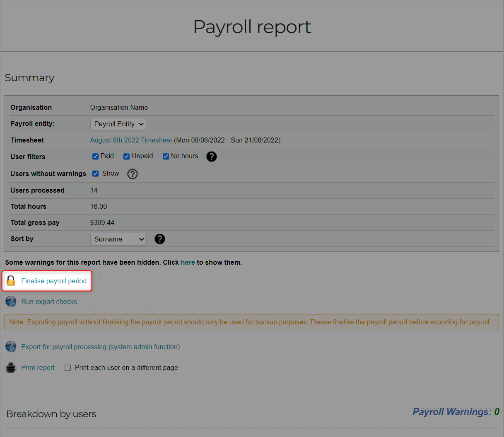Click the globe icon next to Run export checks
504x437 pixels.
[x=11, y=302]
